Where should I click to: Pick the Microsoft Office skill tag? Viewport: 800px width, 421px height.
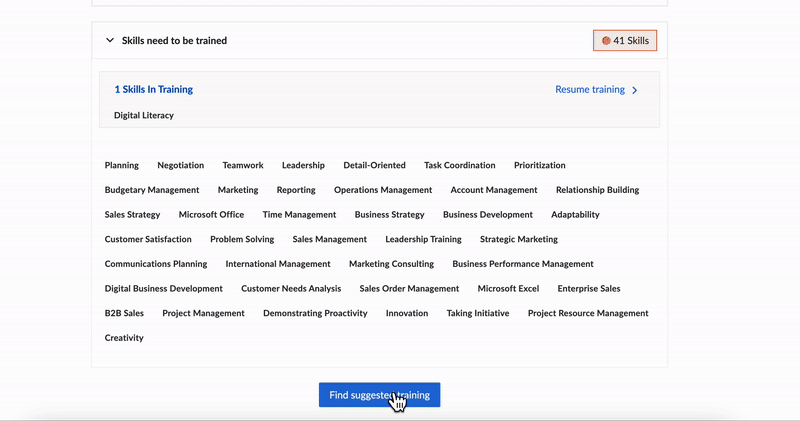(211, 214)
